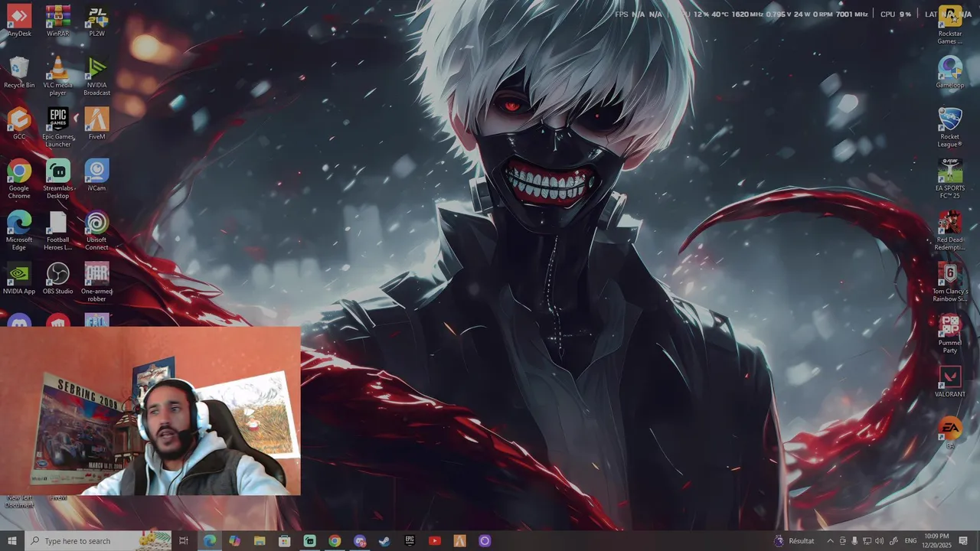Open the OBS Studio desktop shortcut
This screenshot has height=551, width=980.
point(58,278)
